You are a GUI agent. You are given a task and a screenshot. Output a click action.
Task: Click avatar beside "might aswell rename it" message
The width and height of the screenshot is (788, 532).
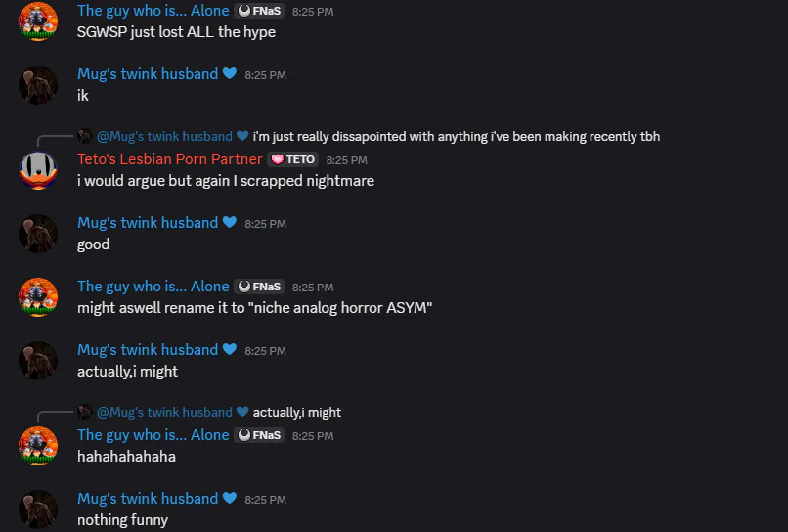click(38, 297)
